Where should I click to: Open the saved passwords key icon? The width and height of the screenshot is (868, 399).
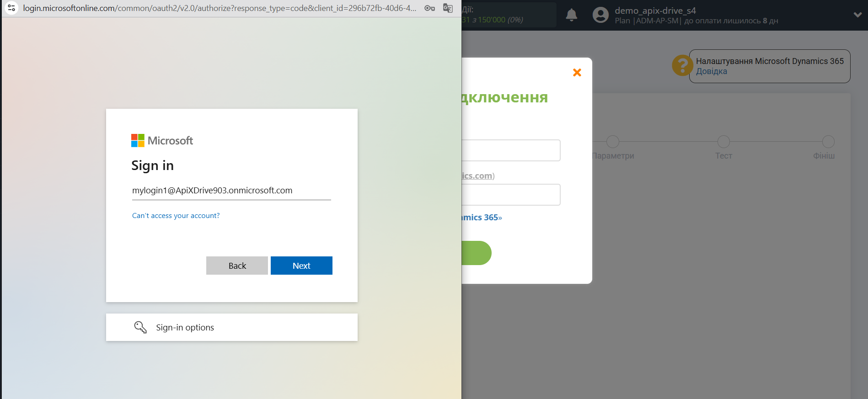(429, 8)
